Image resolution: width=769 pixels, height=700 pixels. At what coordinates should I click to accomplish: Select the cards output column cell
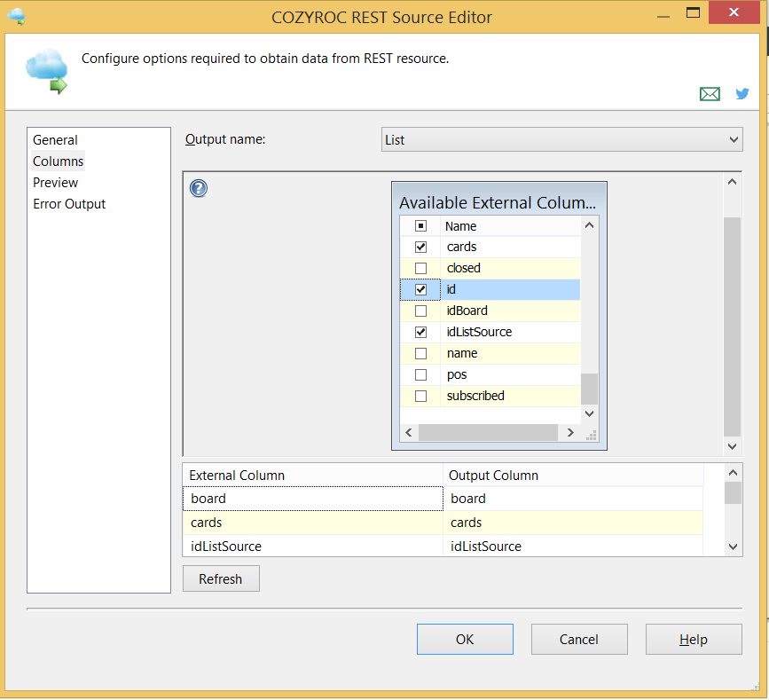pyautogui.click(x=573, y=523)
